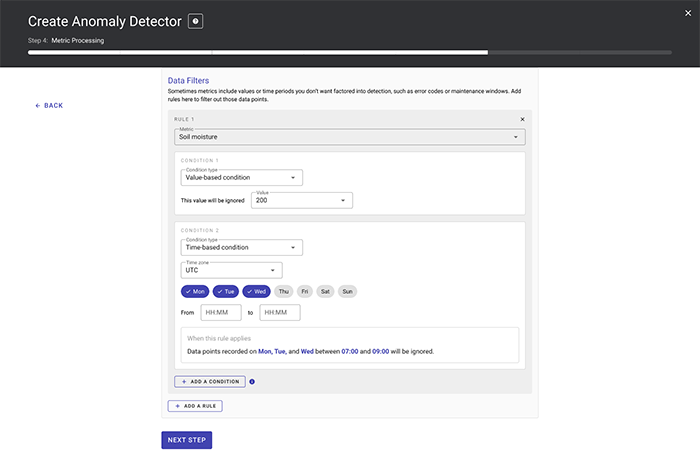
Task: Click the info icon next to Add a Condition
Action: 252,382
